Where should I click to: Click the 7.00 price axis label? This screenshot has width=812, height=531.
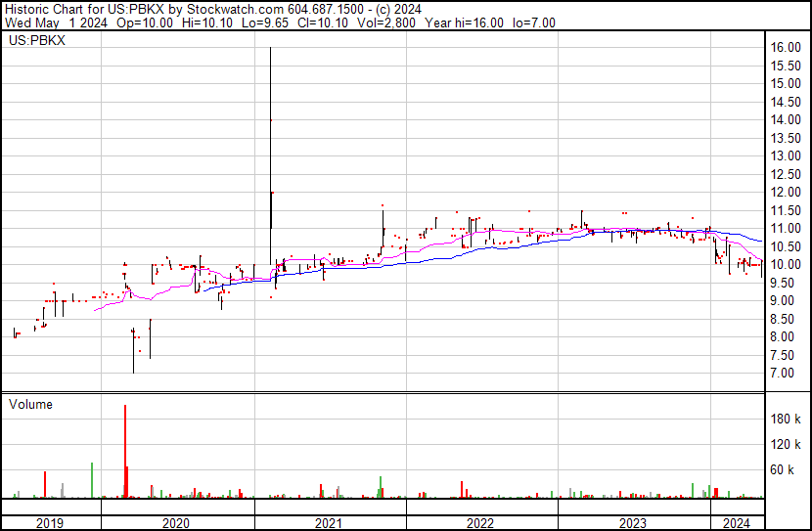(x=782, y=374)
